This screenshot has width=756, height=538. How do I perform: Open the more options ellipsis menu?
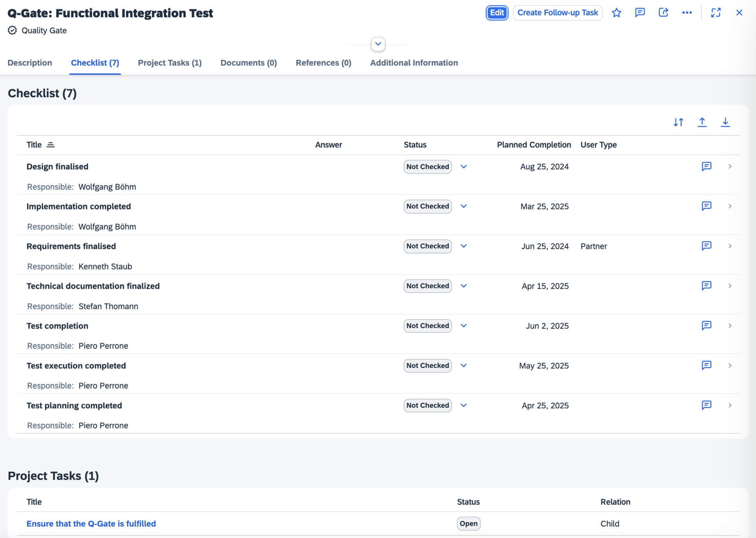[x=687, y=13]
